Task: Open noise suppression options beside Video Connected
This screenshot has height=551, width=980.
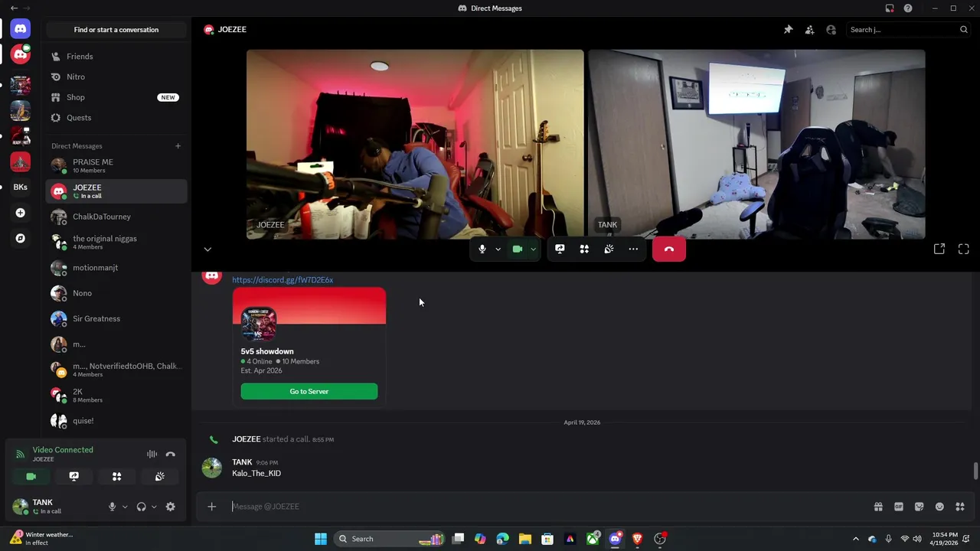Action: coord(152,455)
